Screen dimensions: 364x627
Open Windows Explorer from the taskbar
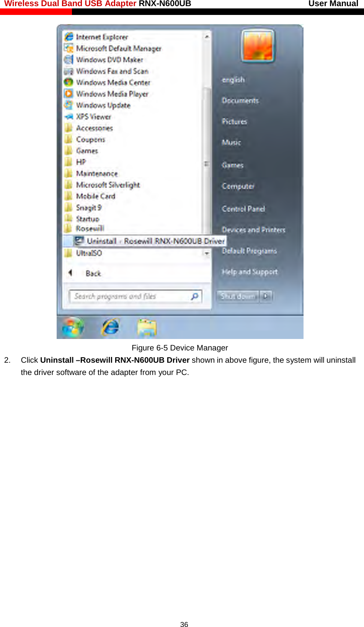pos(147,328)
